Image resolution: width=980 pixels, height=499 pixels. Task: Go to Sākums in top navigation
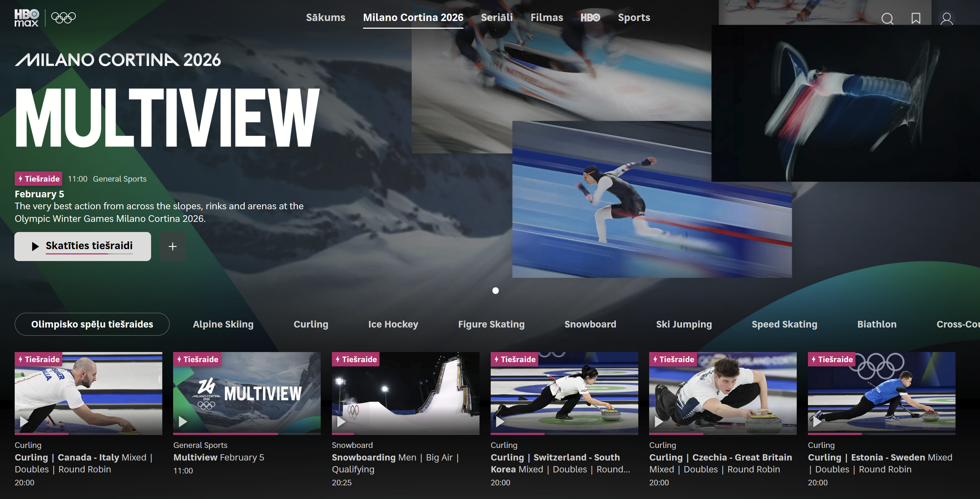(x=325, y=17)
